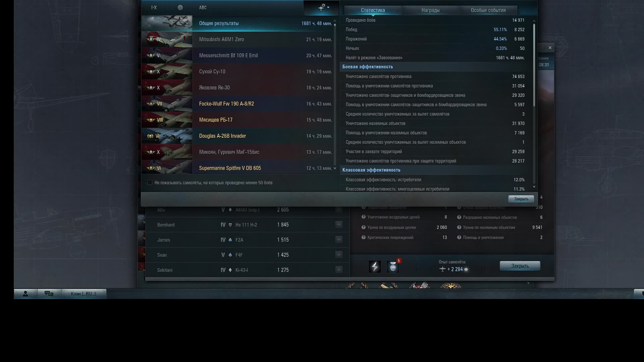Image resolution: width=644 pixels, height=362 pixels.
Task: Switch to the Награды tab
Action: (x=430, y=10)
